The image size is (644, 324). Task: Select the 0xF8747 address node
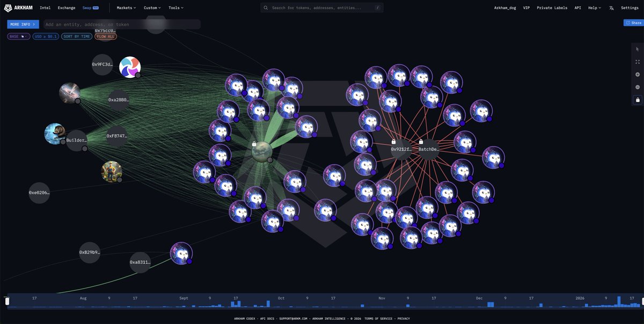(116, 136)
